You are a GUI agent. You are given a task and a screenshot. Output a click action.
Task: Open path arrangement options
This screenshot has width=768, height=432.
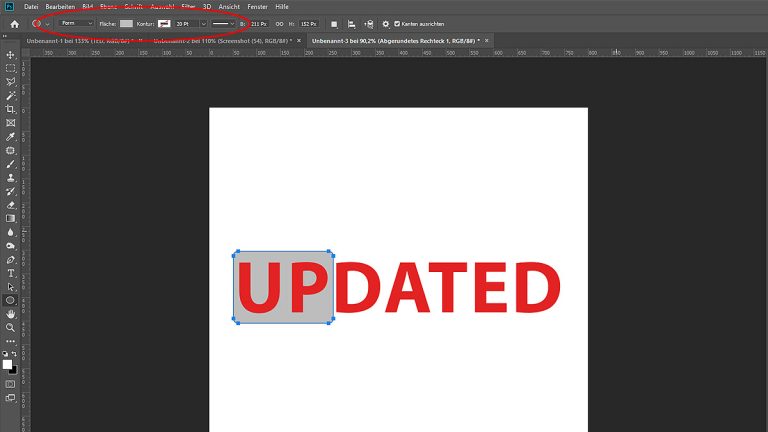(368, 24)
